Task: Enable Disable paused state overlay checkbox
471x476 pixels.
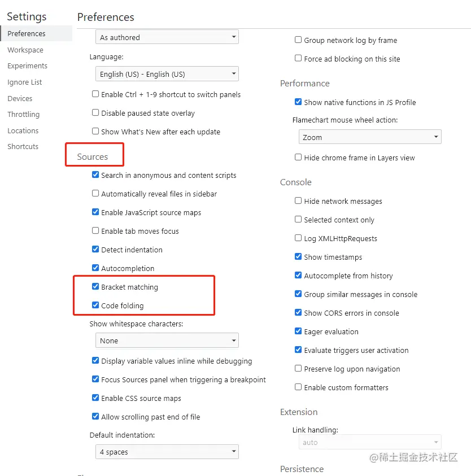Action: [95, 113]
